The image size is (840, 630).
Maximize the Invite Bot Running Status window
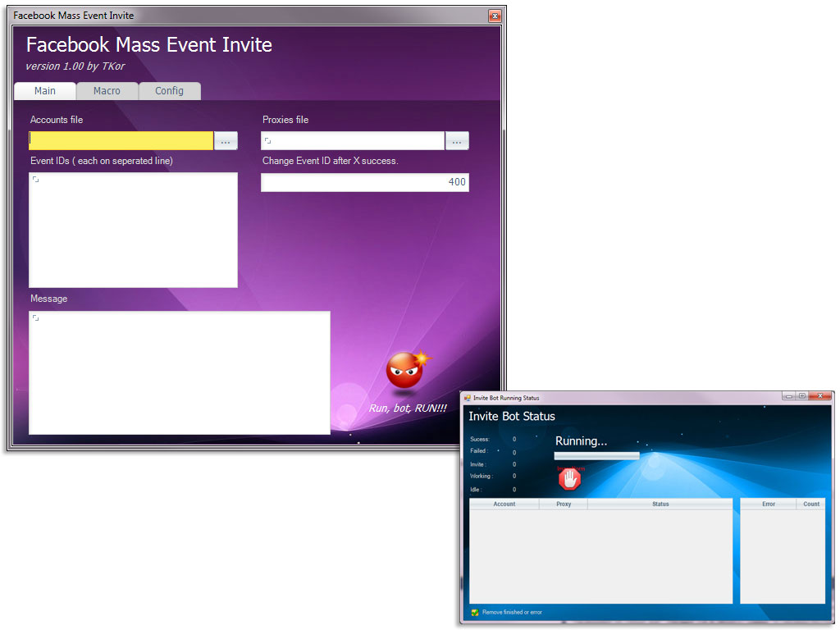pyautogui.click(x=802, y=396)
